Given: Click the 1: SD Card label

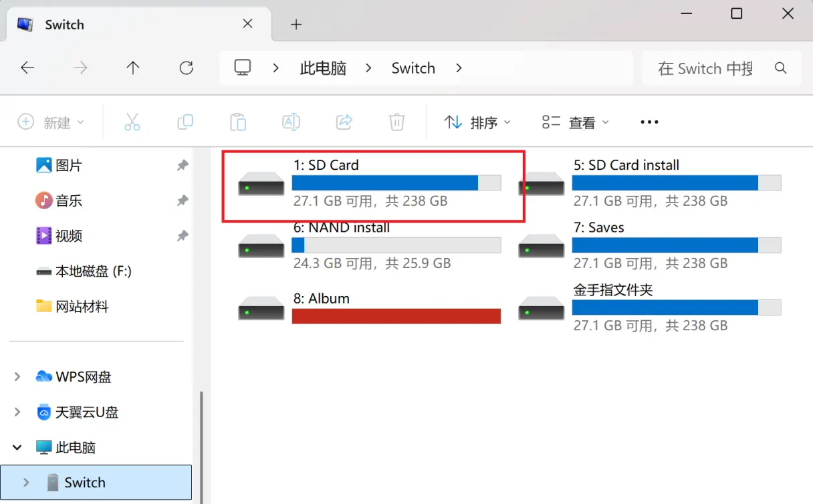Looking at the screenshot, I should pos(326,165).
